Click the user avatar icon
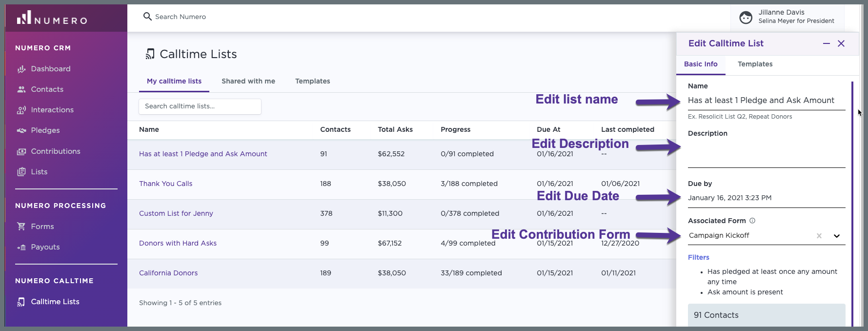This screenshot has width=868, height=331. point(746,18)
